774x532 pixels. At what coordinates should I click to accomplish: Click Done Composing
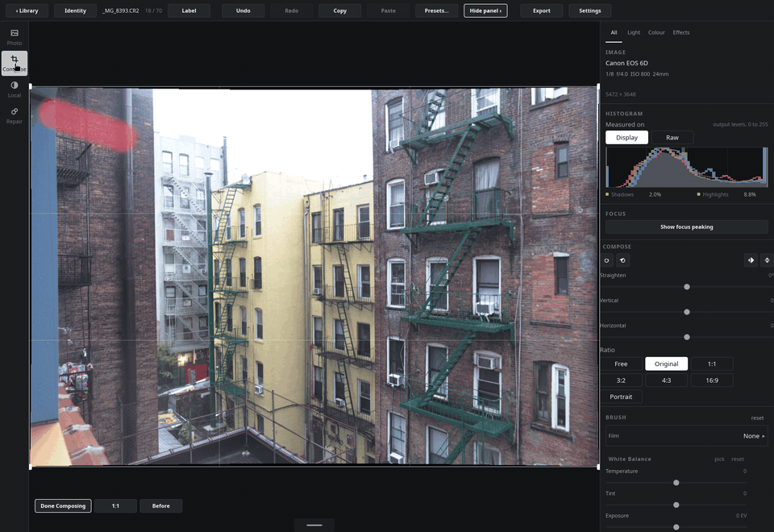(x=63, y=506)
